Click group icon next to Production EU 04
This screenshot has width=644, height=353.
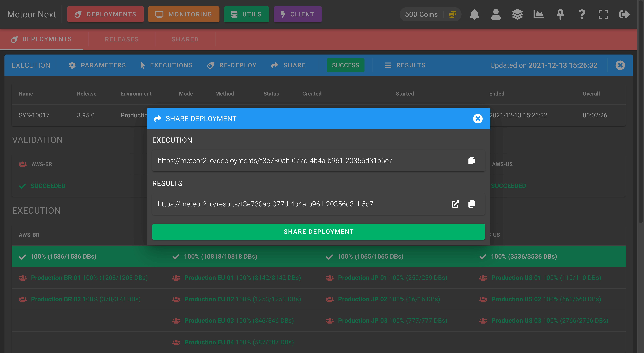(176, 342)
